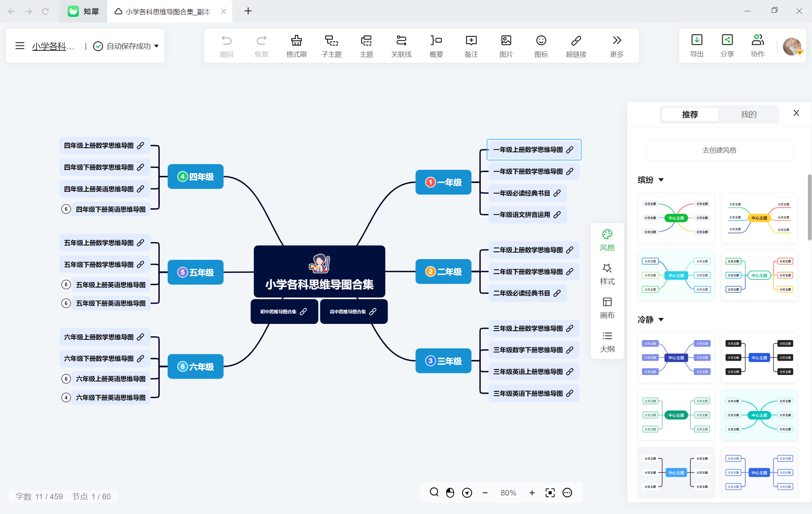Select the 初中思维导图合集 node
Viewport: 812px width, 514px height.
point(284,311)
